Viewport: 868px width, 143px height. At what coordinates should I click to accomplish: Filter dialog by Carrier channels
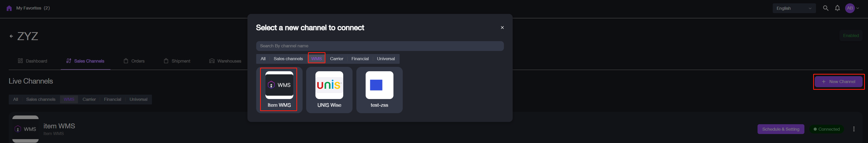(x=336, y=59)
